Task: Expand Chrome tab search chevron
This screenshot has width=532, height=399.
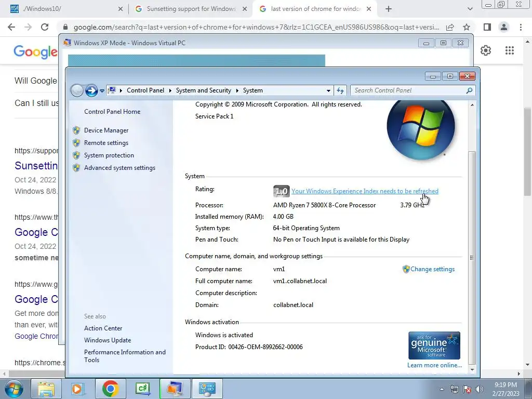Action: tap(470, 9)
